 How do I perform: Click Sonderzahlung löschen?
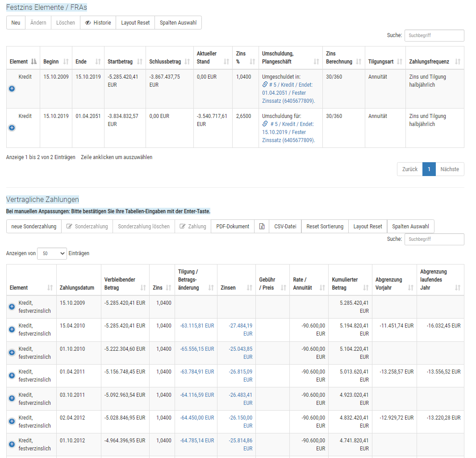coord(144,227)
